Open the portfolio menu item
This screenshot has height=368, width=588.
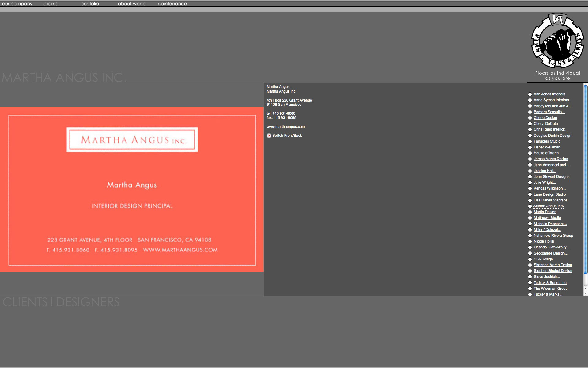click(x=89, y=4)
